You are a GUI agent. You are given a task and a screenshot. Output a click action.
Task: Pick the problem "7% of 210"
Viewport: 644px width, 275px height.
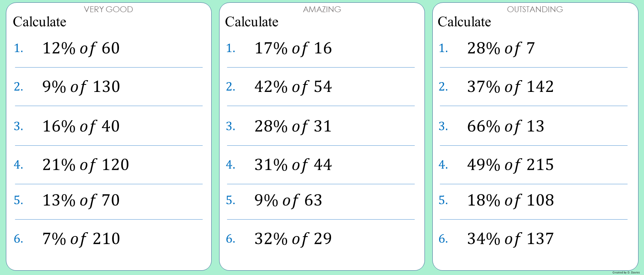81,239
